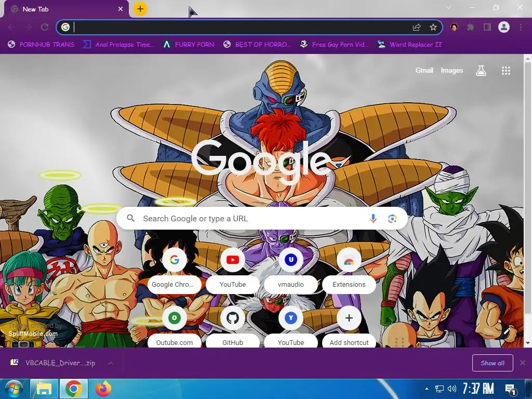Open the Outube.com shortcut
Screen dimensions: 532x399
pyautogui.click(x=175, y=327)
